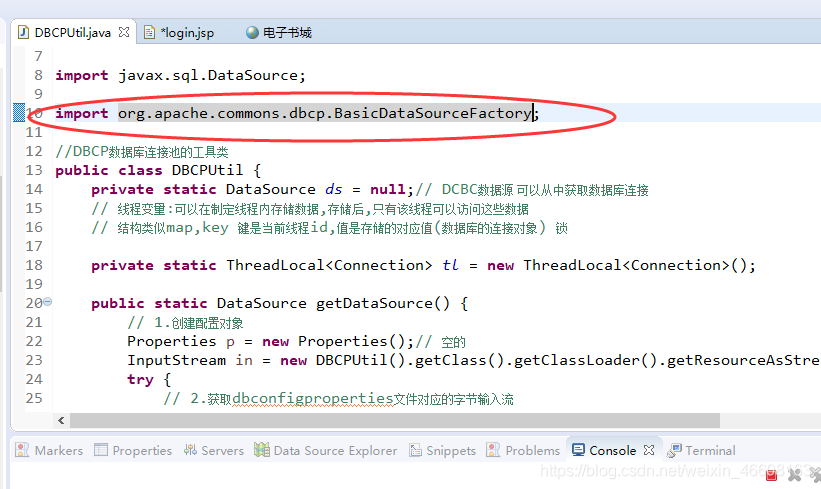Click the Terminal view icon
This screenshot has width=821, height=489.
tap(674, 450)
